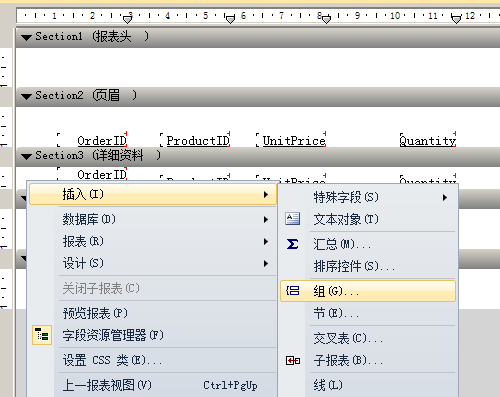Collapse Section1 报表头 with its triangle
500x397 pixels.
click(26, 37)
